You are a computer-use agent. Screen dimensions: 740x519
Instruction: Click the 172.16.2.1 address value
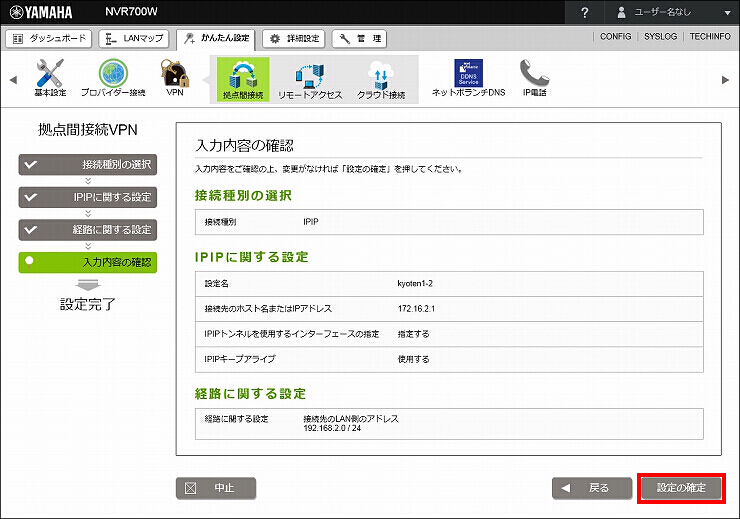click(416, 309)
